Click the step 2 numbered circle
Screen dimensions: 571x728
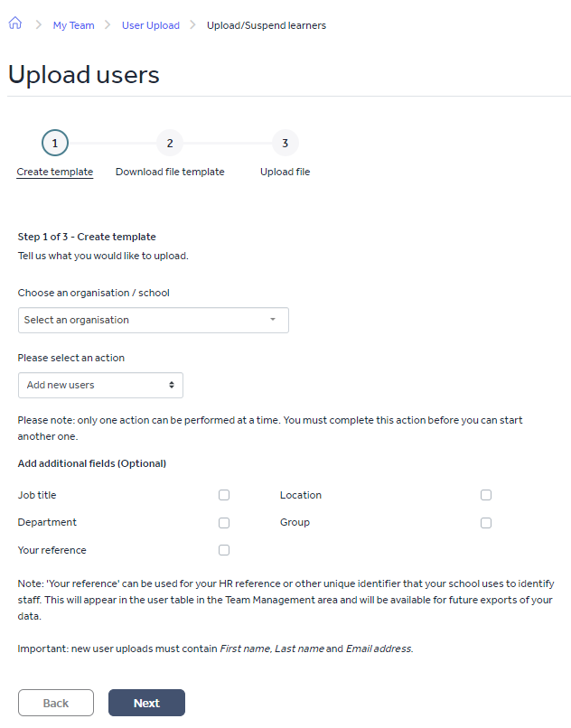tap(170, 143)
